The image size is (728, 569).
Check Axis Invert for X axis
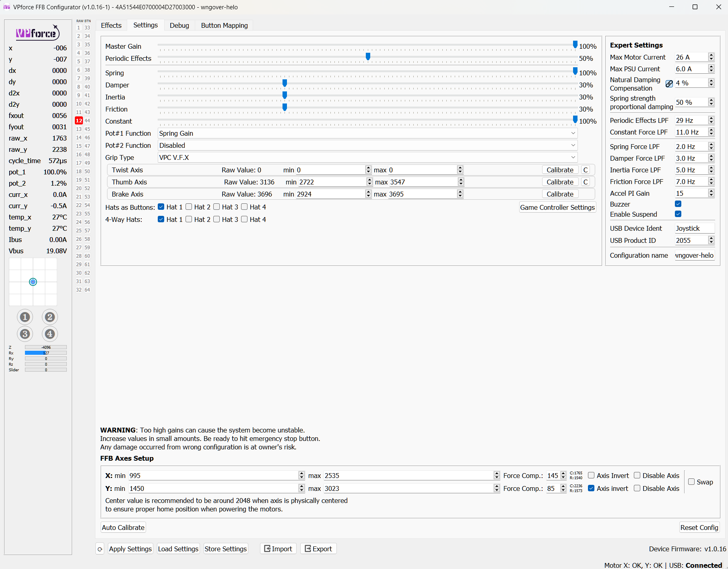[591, 476]
